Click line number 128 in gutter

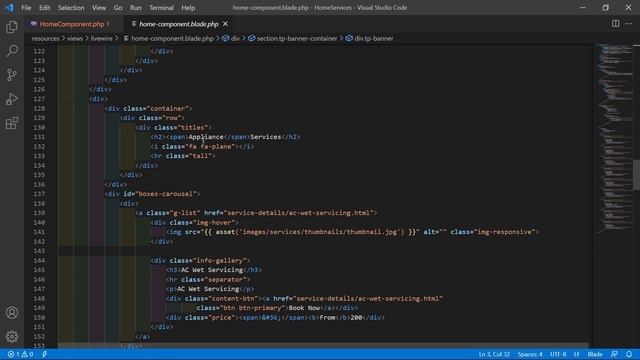(39, 109)
